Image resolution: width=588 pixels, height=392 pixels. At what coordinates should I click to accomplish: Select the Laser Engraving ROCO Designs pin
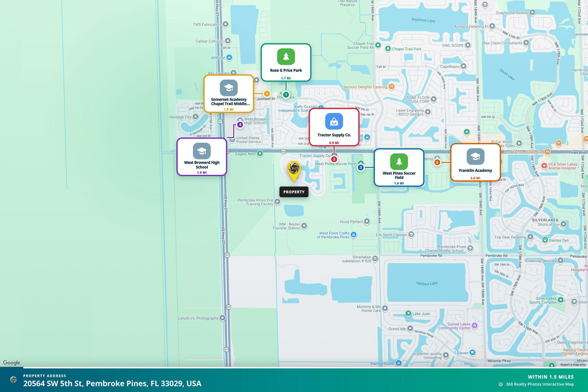click(x=428, y=112)
